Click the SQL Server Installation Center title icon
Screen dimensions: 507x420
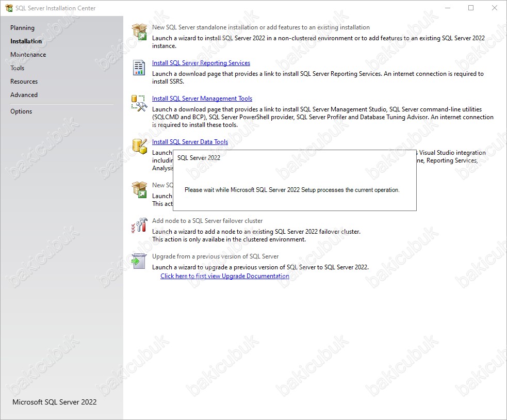tap(9, 8)
